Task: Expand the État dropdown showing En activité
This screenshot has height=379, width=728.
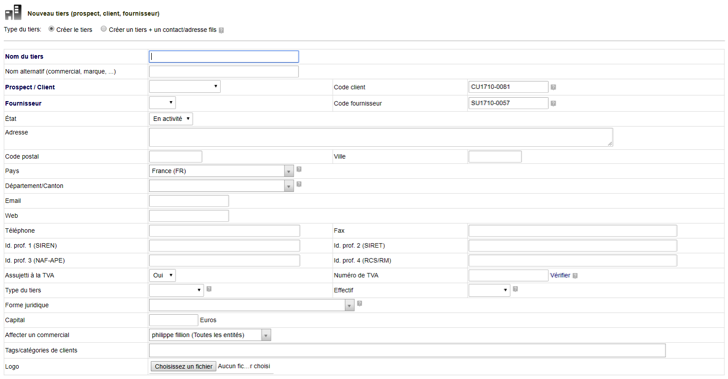Action: pos(171,119)
